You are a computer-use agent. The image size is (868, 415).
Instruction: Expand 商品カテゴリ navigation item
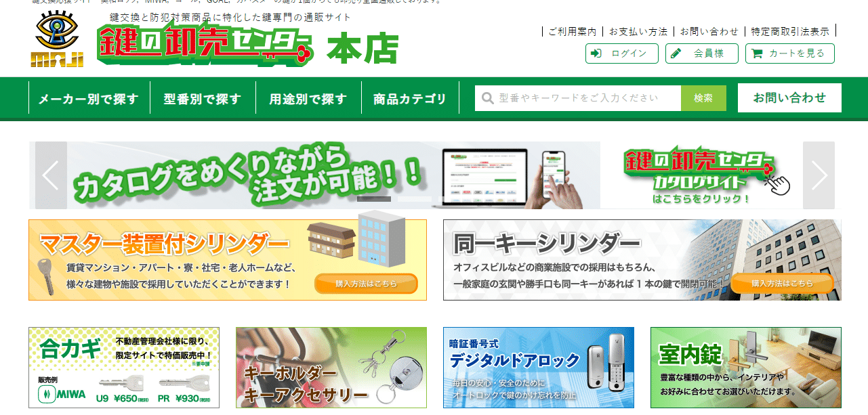pyautogui.click(x=410, y=98)
